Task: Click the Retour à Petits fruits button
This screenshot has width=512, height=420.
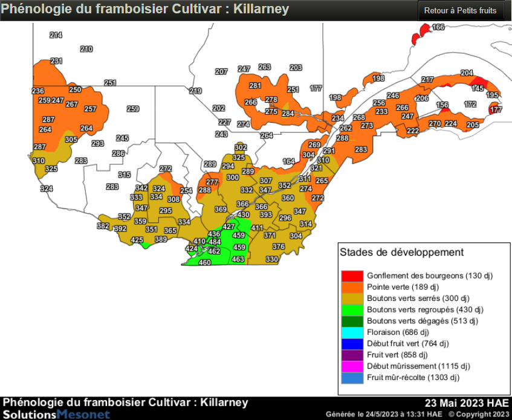Action: click(461, 11)
